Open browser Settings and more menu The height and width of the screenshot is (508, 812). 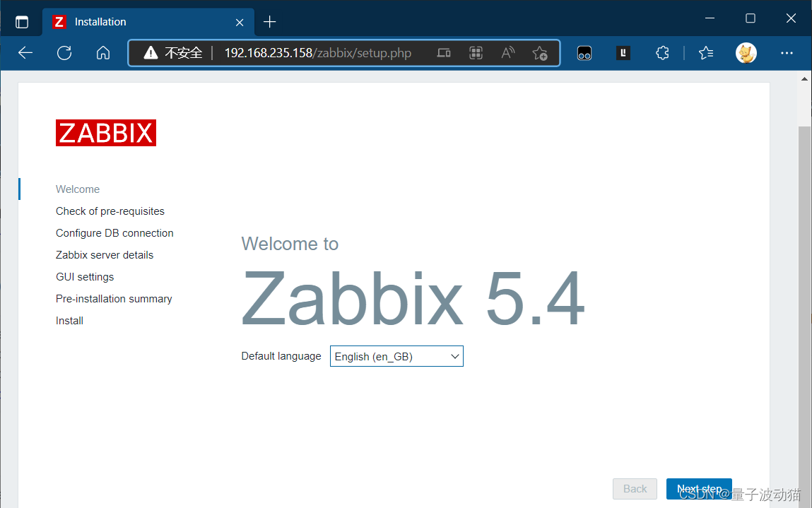click(x=787, y=53)
